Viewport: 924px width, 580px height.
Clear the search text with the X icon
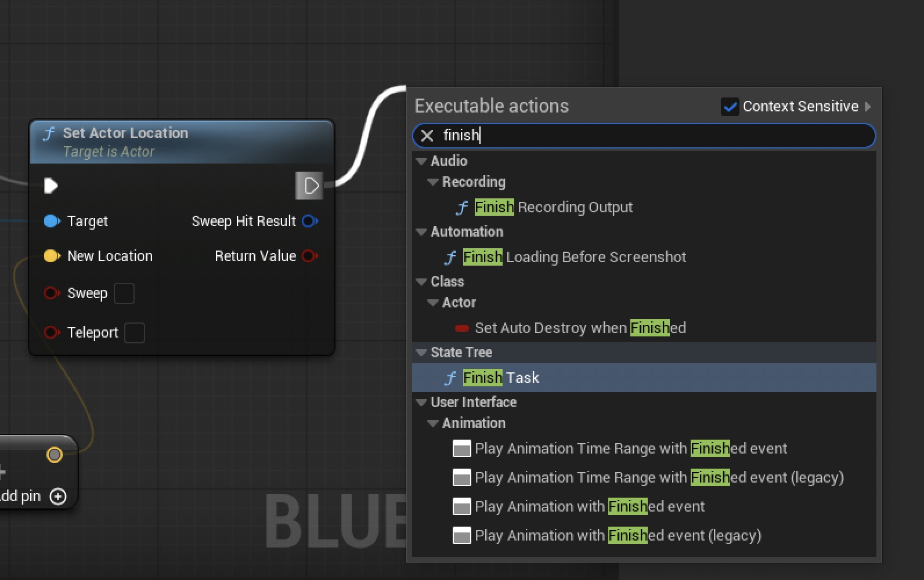click(427, 136)
